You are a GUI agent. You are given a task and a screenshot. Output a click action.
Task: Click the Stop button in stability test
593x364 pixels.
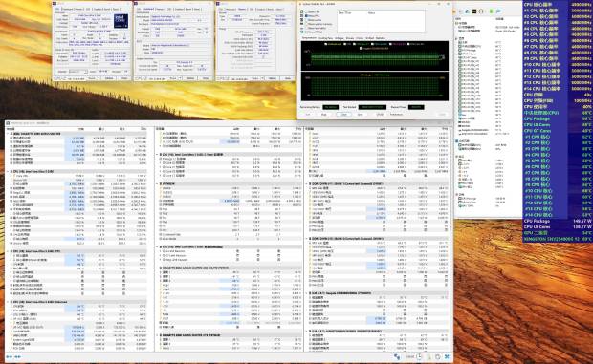[x=324, y=114]
